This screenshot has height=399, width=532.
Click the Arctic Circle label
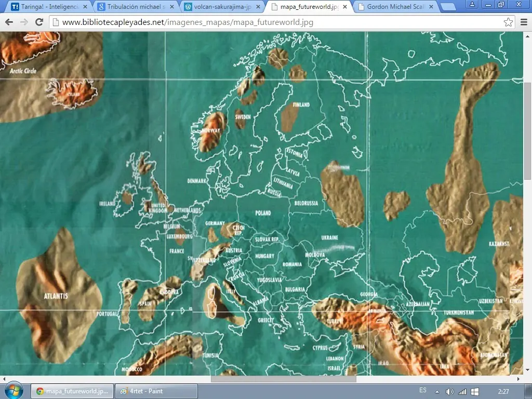point(23,71)
